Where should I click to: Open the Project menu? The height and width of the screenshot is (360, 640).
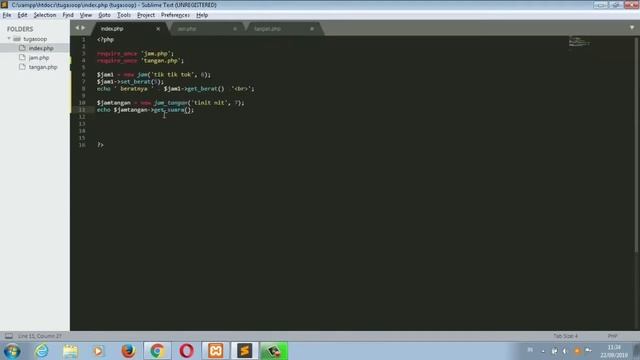tap(146, 15)
